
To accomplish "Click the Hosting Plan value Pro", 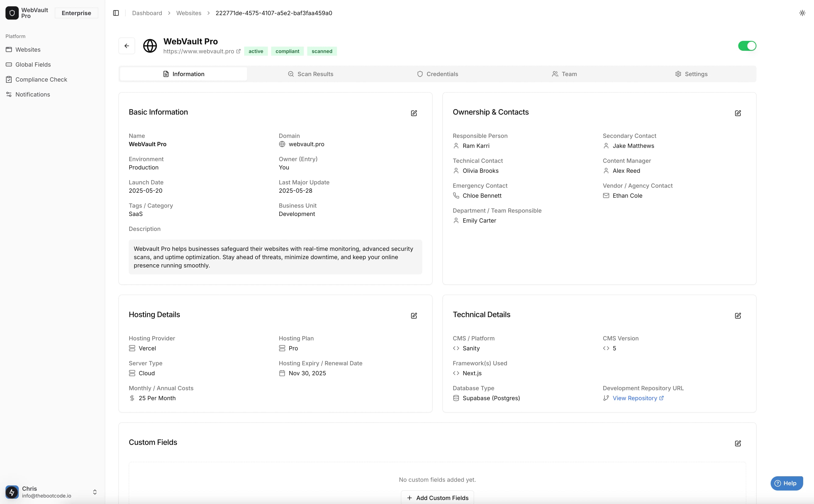I will [293, 348].
